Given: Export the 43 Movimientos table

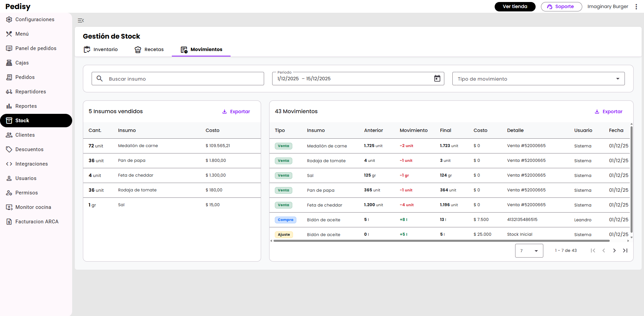Looking at the screenshot, I should pyautogui.click(x=608, y=111).
